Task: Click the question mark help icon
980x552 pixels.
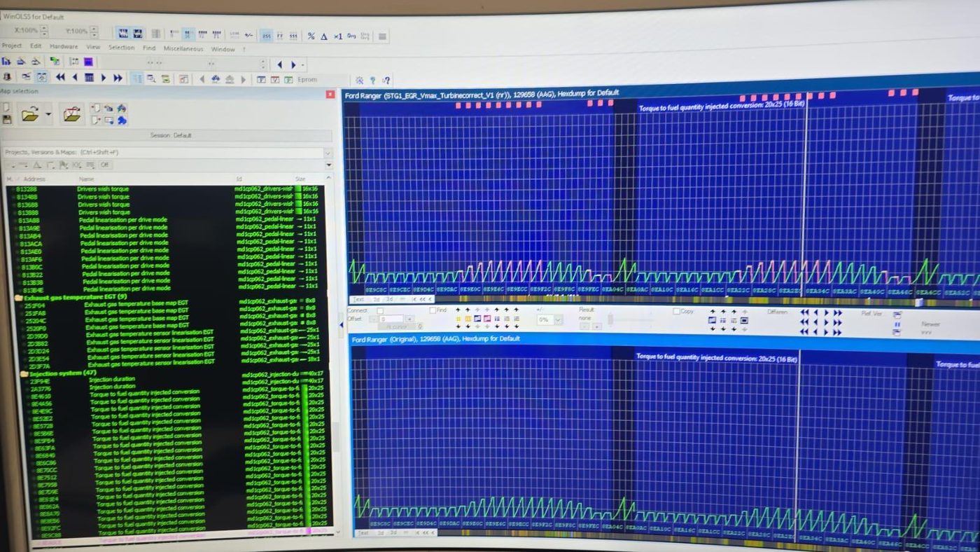Action: [372, 81]
